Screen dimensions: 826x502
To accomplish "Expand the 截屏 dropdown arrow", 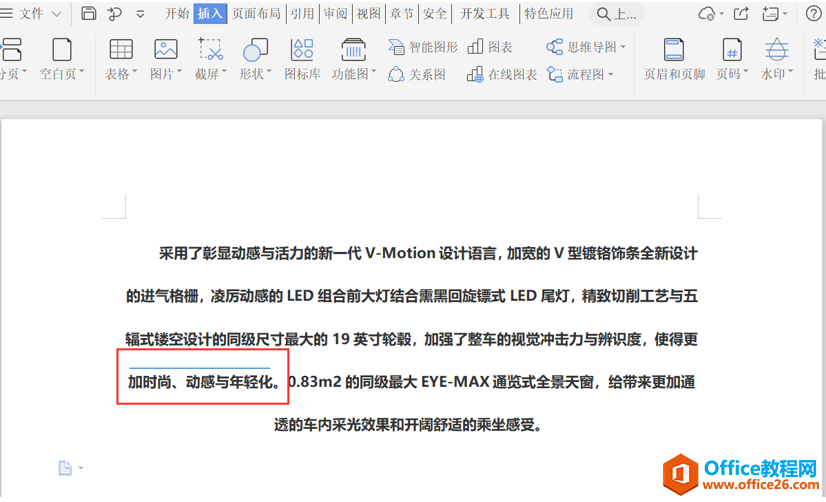I will pos(224,71).
